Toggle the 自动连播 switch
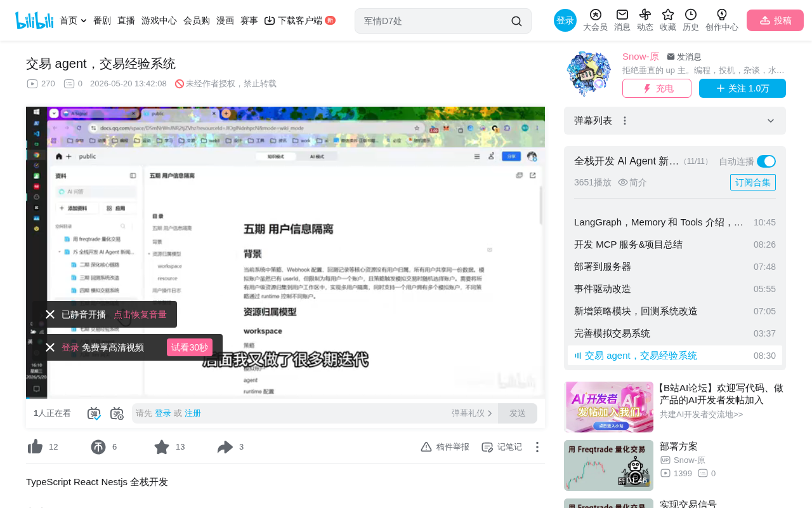This screenshot has height=508, width=812. coord(766,161)
